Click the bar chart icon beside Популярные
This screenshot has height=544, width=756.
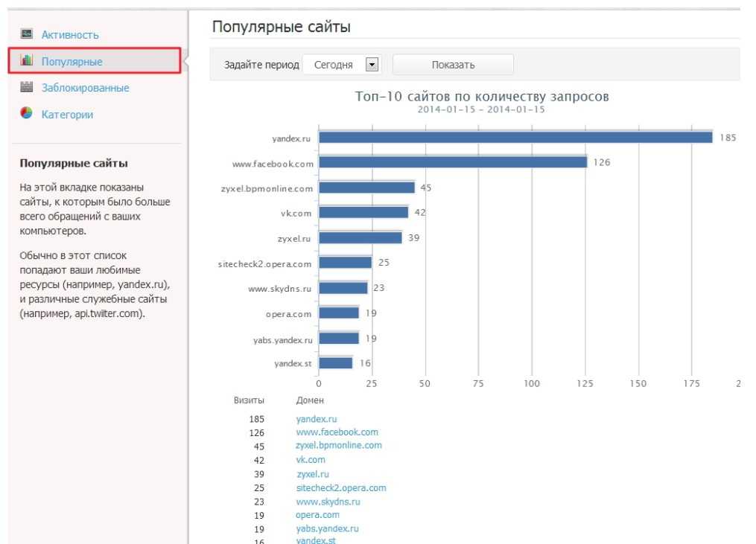coord(27,61)
